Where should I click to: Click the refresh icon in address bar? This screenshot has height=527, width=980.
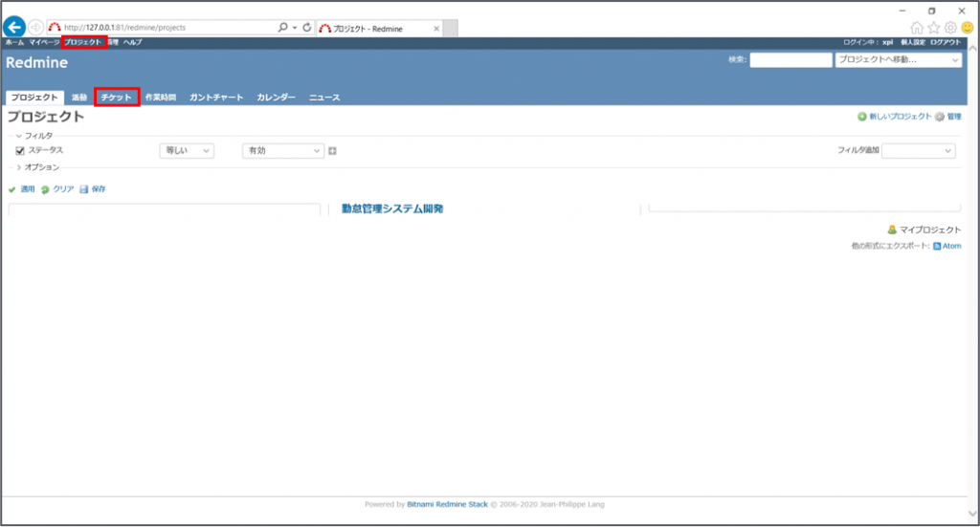coord(306,28)
